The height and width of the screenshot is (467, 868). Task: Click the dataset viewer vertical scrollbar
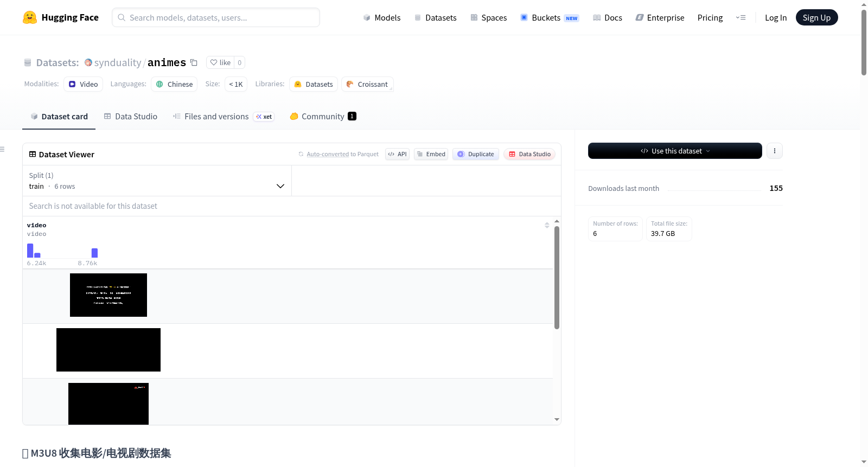click(x=557, y=277)
